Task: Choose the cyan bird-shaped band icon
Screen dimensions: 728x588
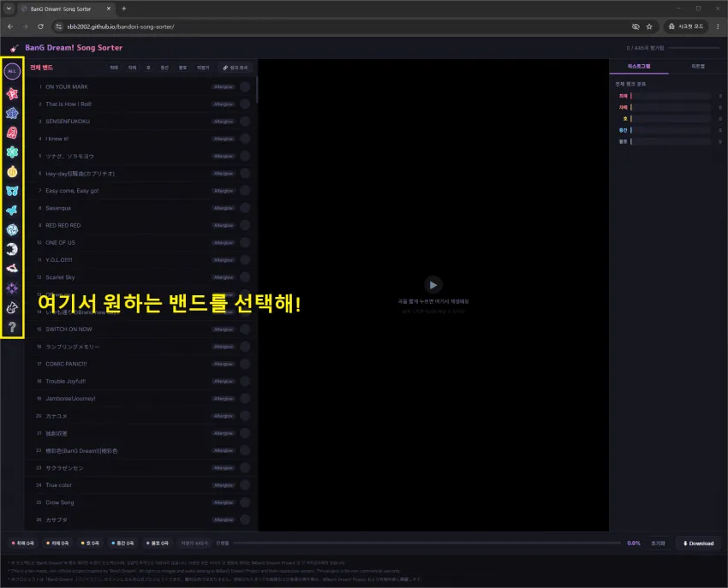Action: 12,211
